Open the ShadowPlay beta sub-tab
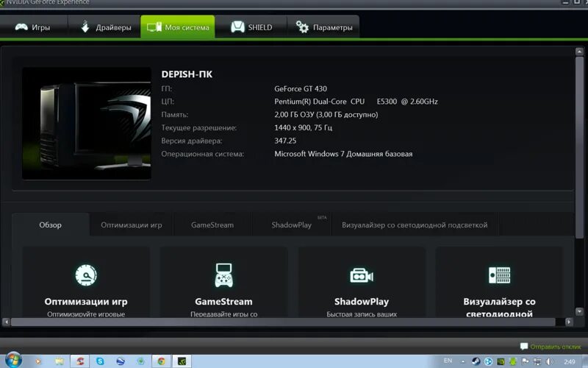The width and height of the screenshot is (588, 368). 292,225
